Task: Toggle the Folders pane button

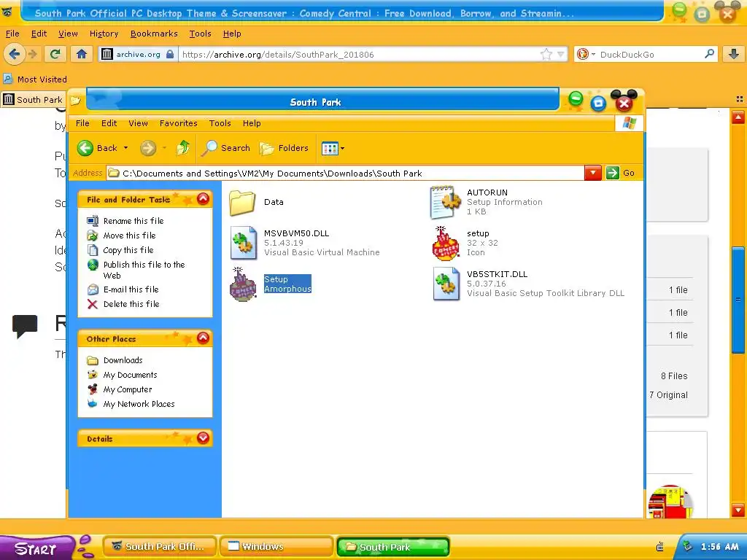Action: (x=285, y=148)
